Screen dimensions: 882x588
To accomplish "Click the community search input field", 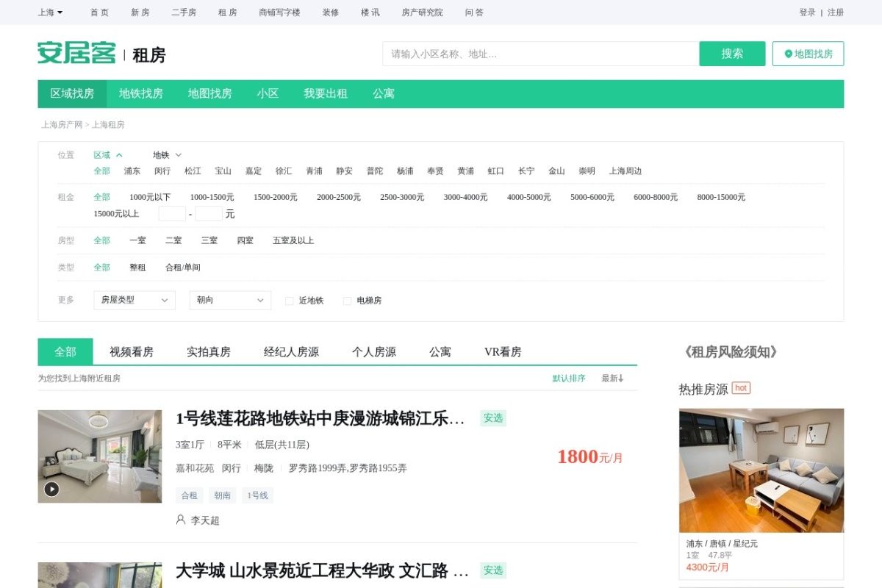I will (540, 54).
